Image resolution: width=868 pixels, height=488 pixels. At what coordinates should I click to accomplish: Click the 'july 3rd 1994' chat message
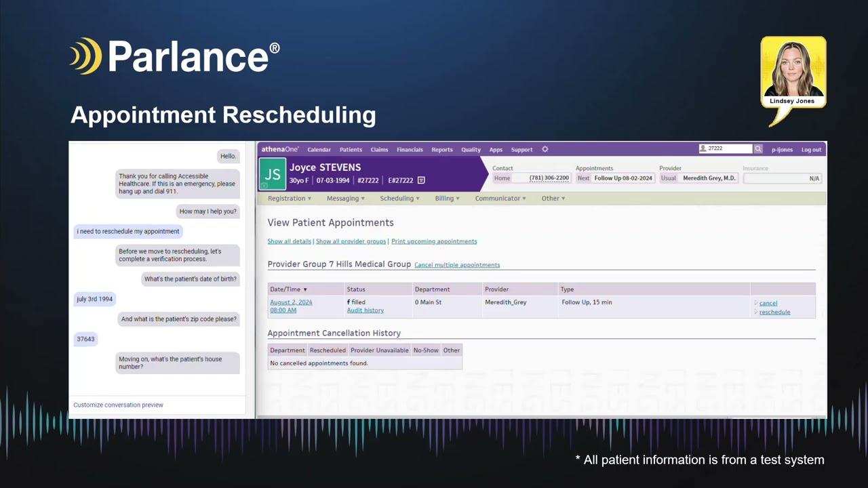point(95,299)
